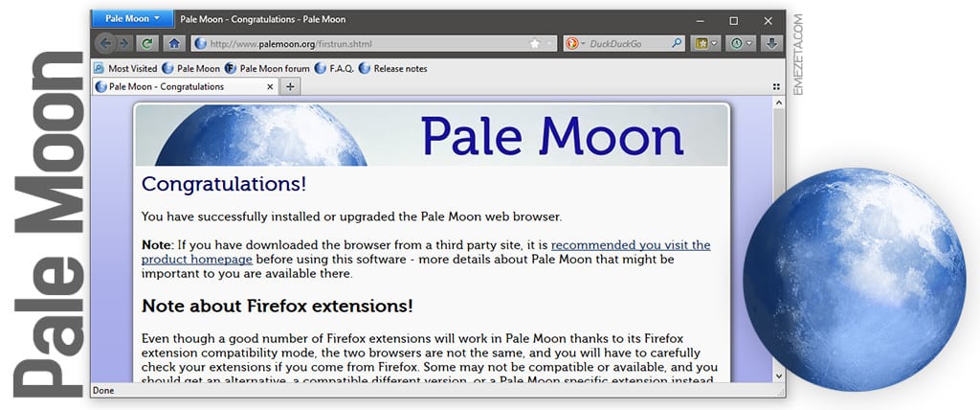980x410 pixels.
Task: Click the Forward navigation arrow
Action: tap(123, 43)
